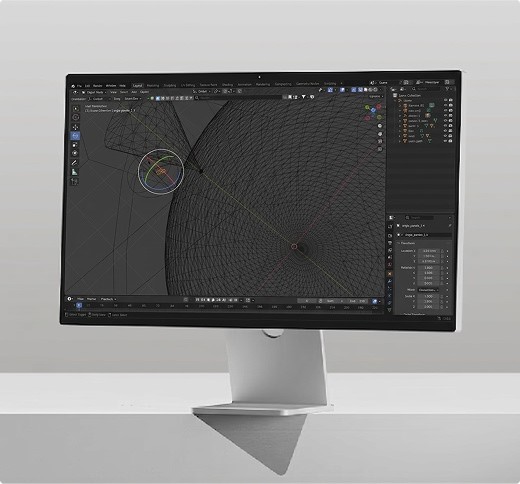The width and height of the screenshot is (520, 484).
Task: Click the outliner search field
Action: [427, 89]
